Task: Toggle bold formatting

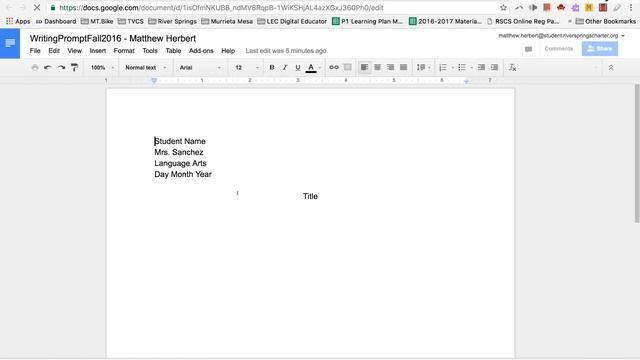Action: coord(272,68)
